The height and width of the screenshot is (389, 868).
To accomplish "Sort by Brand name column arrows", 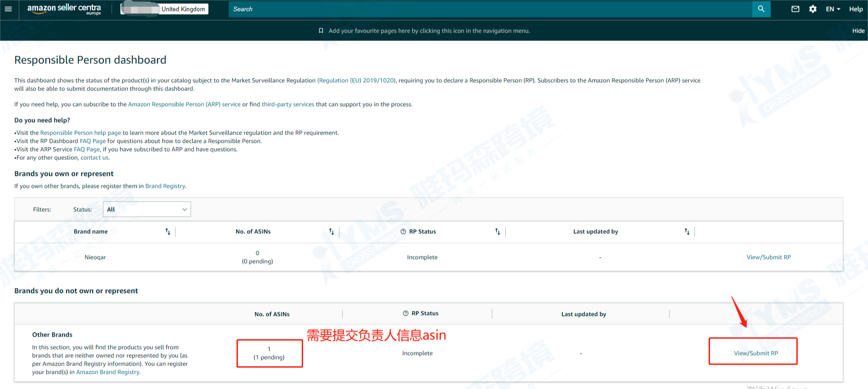I will pos(168,231).
